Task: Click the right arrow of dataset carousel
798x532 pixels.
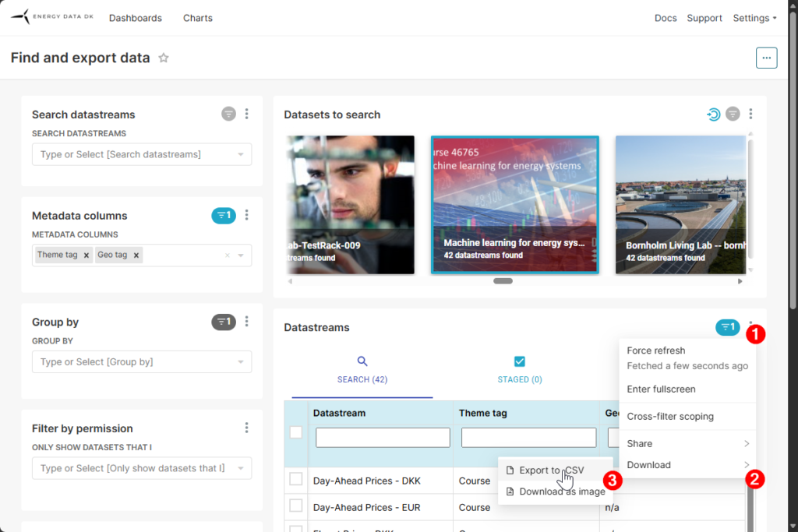Action: (x=740, y=280)
